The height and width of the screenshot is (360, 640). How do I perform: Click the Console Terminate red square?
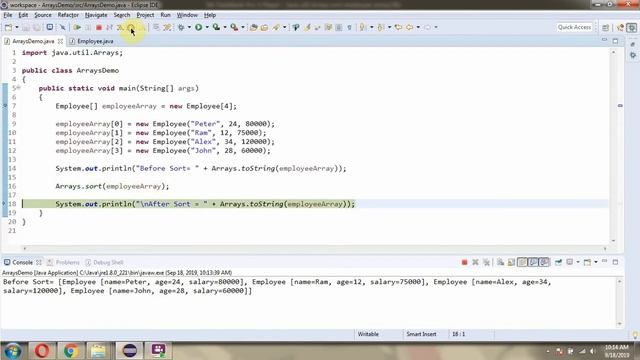[464, 262]
